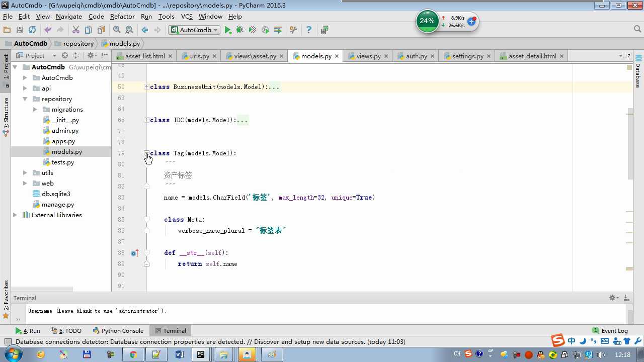Run the AutoCmdb configuration with green play
The width and height of the screenshot is (644, 362).
tap(228, 30)
